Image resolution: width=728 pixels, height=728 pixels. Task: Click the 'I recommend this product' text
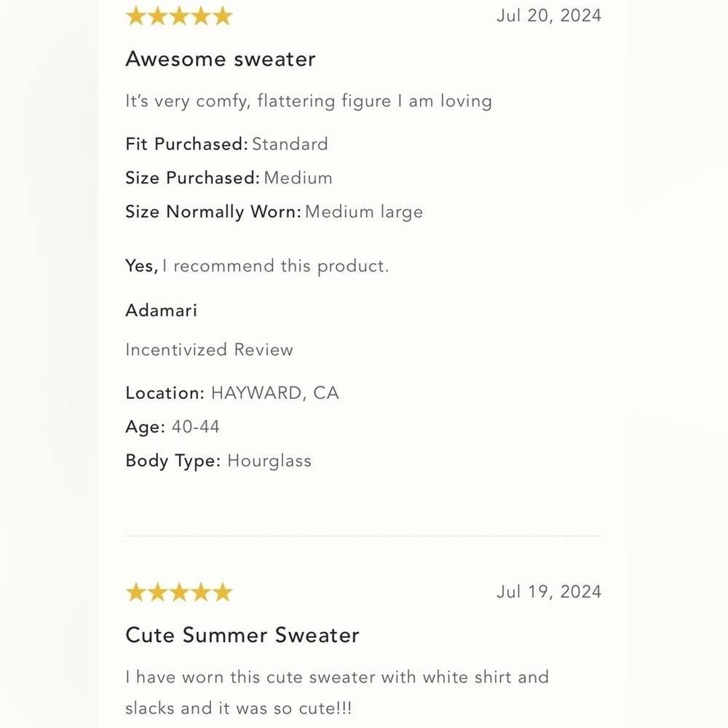point(275,266)
